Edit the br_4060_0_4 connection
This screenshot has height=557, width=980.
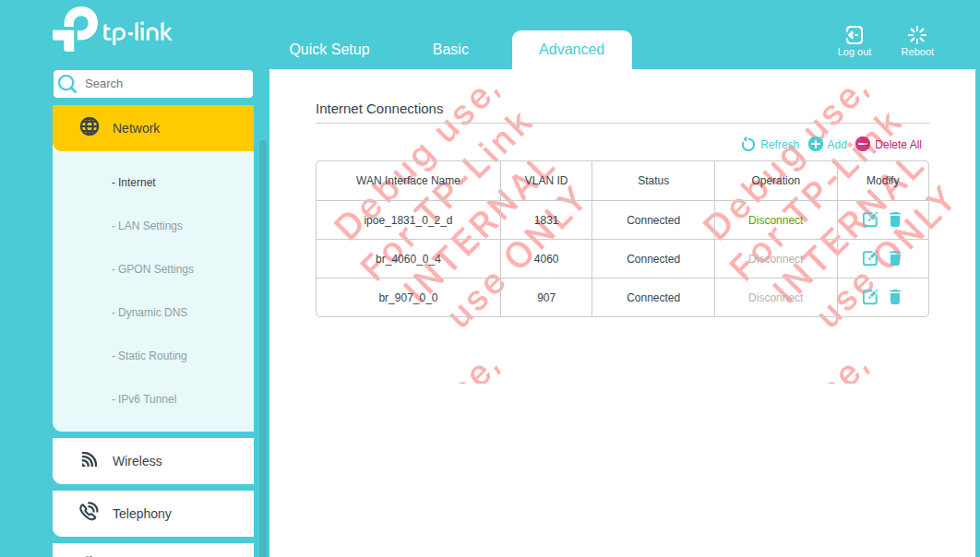(869, 258)
